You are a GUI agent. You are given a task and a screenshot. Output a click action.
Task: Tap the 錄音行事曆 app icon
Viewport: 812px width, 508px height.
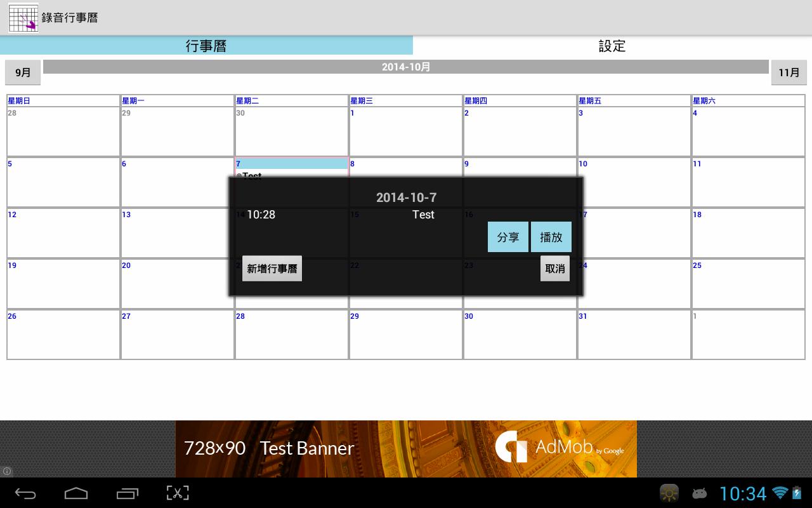pos(23,18)
